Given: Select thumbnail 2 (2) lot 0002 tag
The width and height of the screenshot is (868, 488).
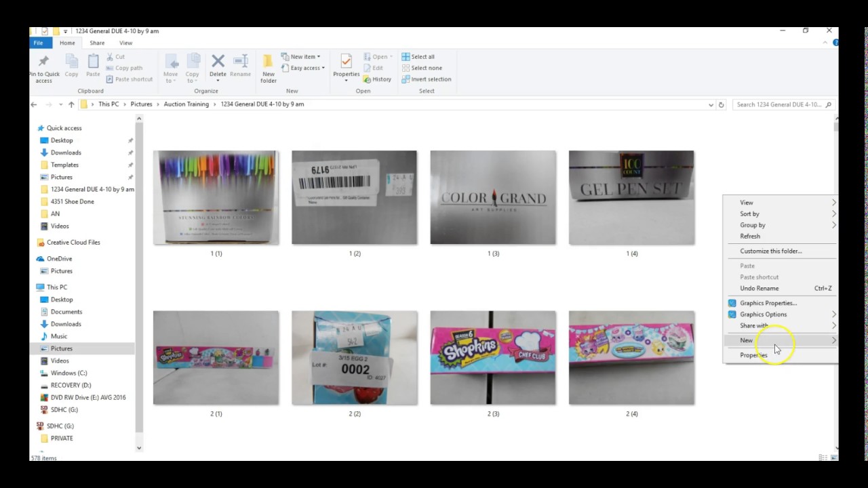Looking at the screenshot, I should pos(355,358).
